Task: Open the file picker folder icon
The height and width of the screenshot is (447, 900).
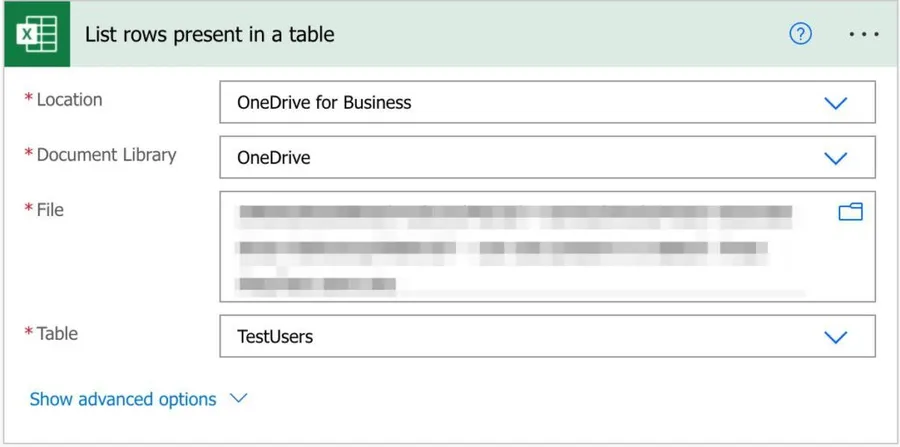Action: click(x=850, y=212)
